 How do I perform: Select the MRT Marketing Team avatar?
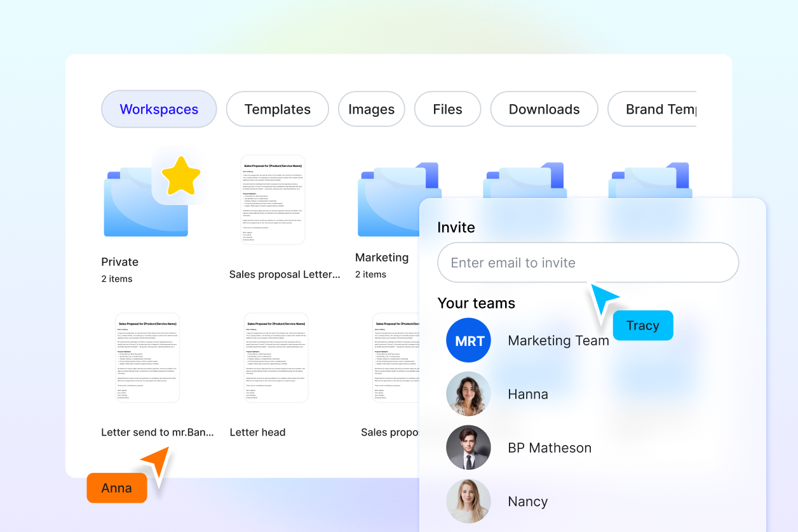point(469,341)
